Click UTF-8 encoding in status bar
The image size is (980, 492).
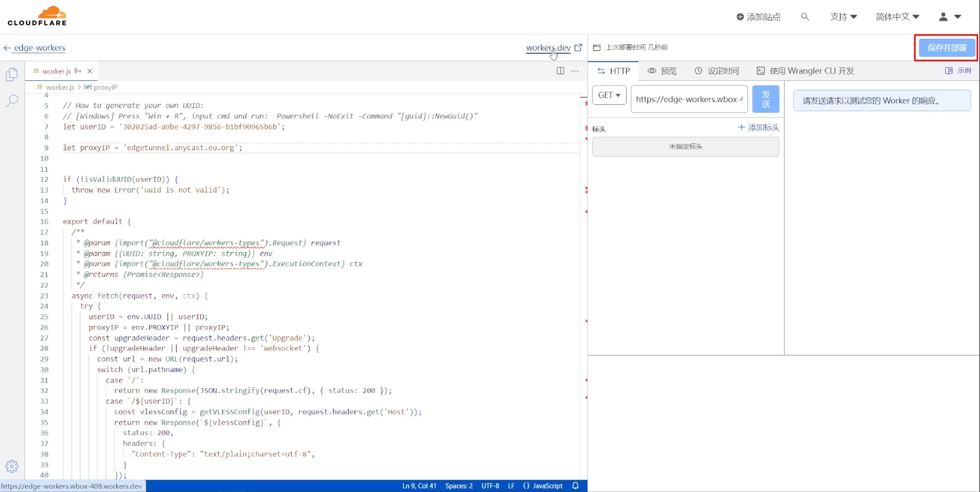[x=490, y=486]
